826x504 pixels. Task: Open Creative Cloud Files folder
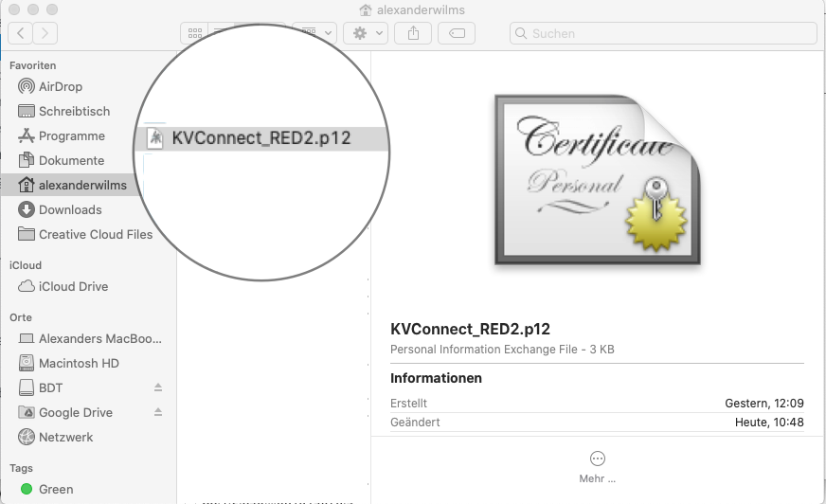[95, 234]
